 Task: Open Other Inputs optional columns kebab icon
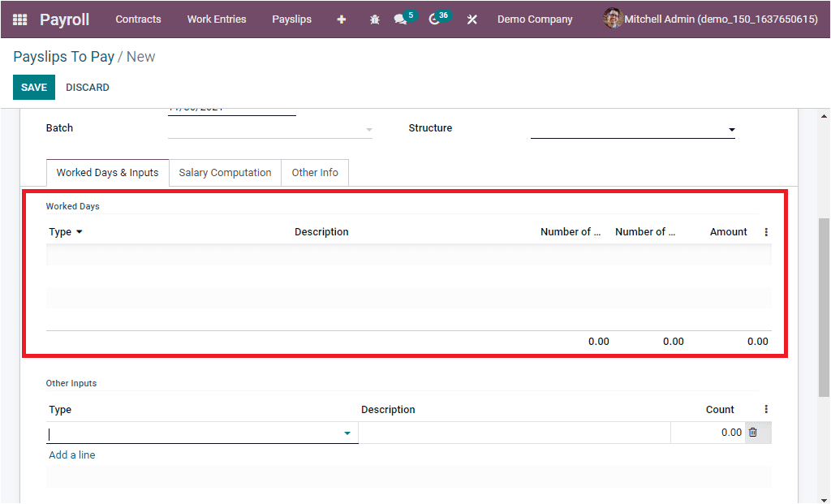(765, 409)
